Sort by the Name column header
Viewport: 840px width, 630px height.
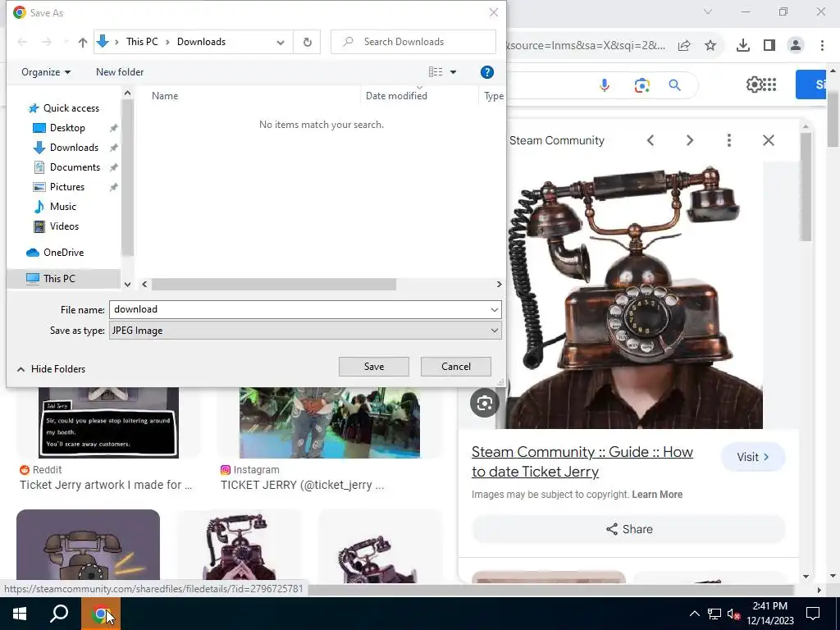[x=165, y=96]
